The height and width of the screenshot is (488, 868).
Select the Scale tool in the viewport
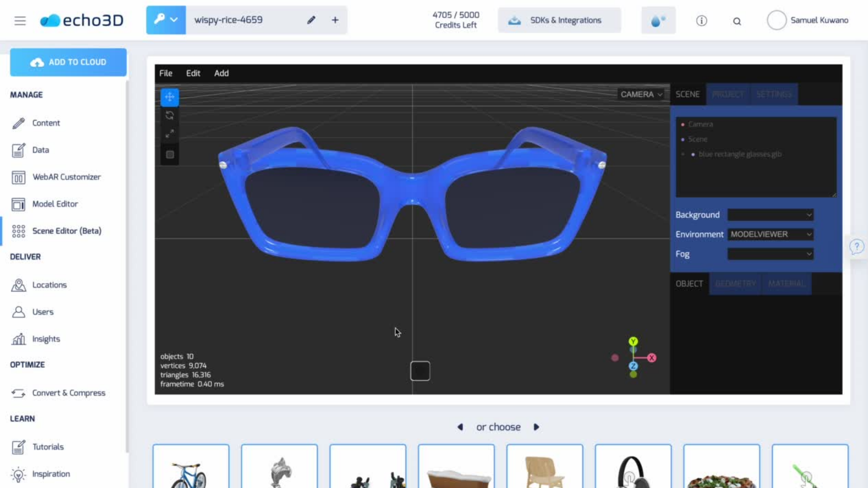click(170, 133)
